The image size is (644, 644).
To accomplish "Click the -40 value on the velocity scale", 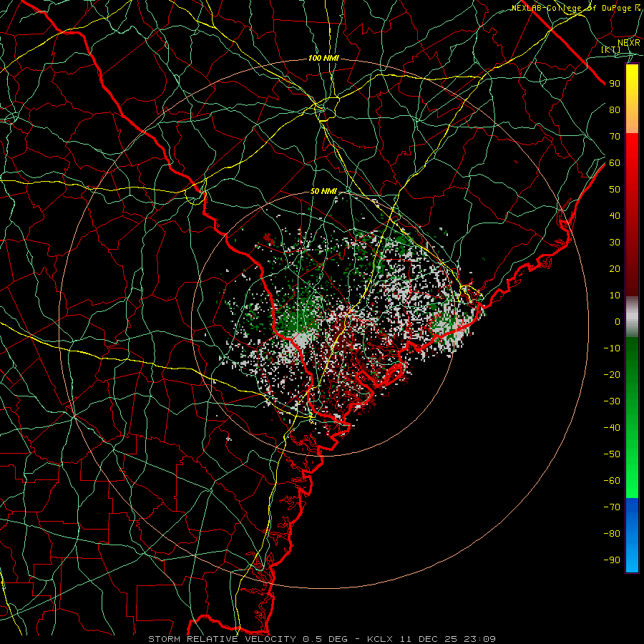I will tap(612, 428).
